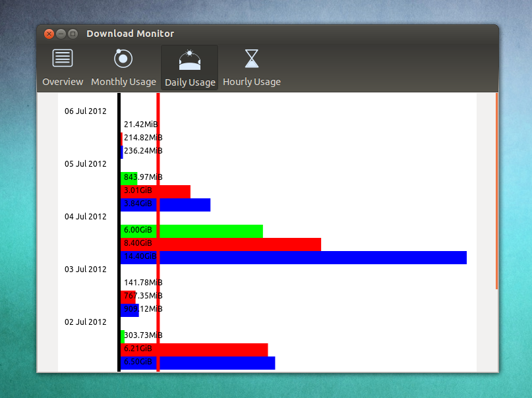Click the 05 Jul 2012 date label
Viewport: 532px width, 398px height.
pyautogui.click(x=86, y=163)
